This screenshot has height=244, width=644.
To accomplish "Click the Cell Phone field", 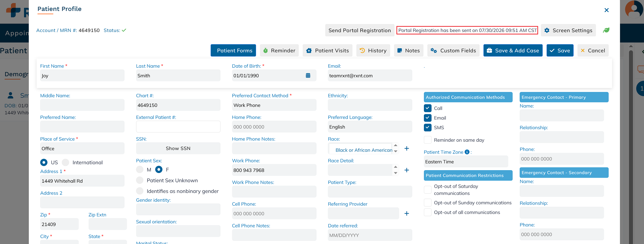I will 274,213.
